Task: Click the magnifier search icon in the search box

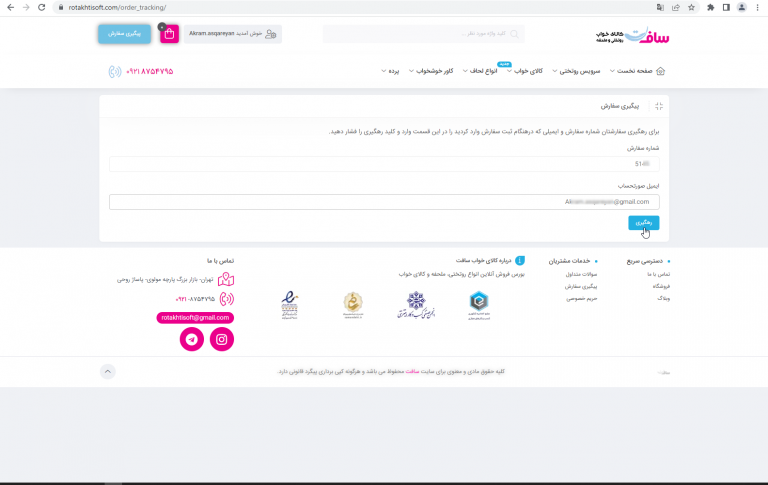Action: click(x=514, y=34)
